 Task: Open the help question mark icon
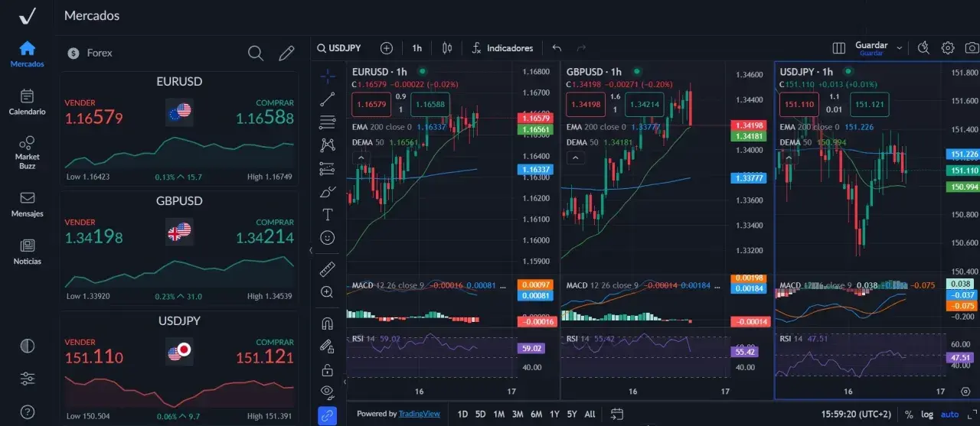click(28, 411)
